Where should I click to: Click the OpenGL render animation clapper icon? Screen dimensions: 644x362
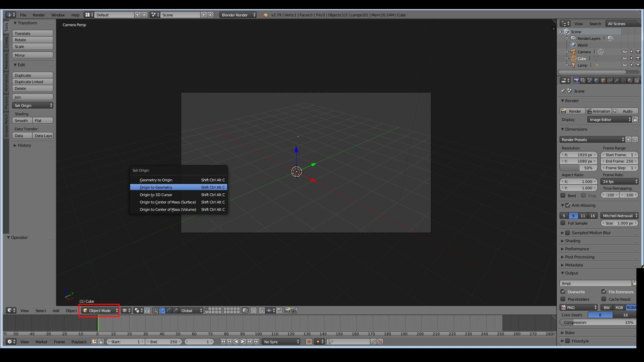pos(294,310)
